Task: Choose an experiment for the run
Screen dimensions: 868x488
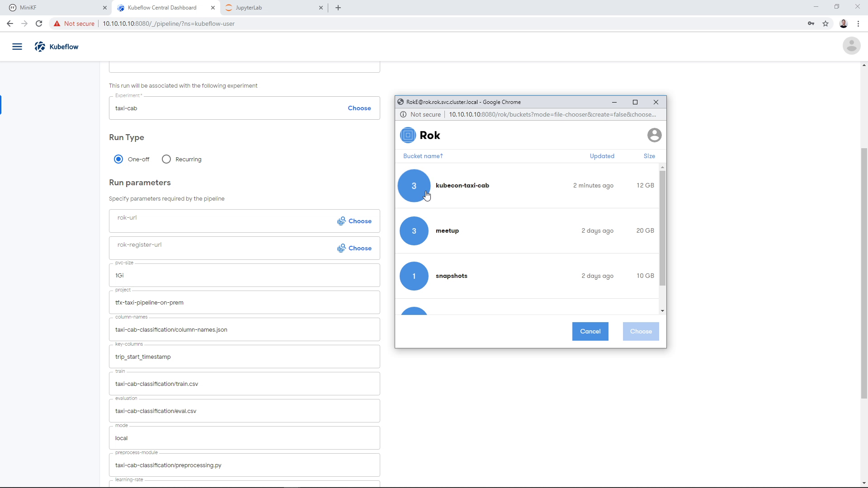Action: [x=359, y=108]
